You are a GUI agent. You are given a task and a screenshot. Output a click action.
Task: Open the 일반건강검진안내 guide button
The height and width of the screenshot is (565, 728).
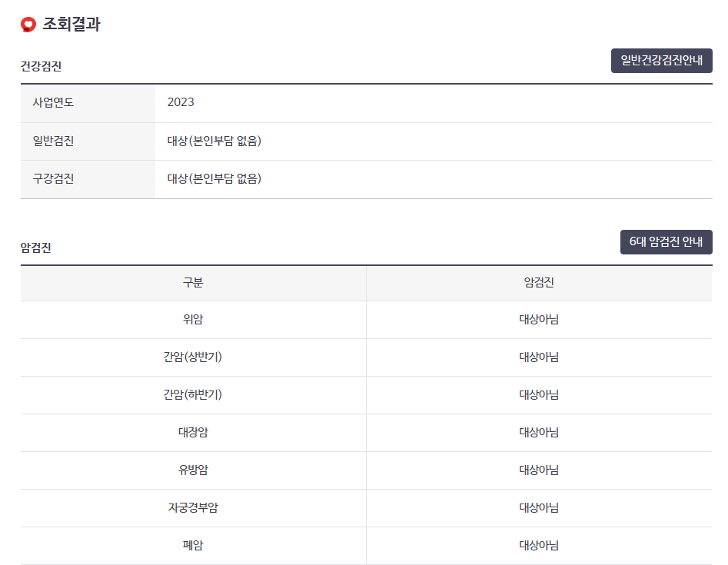point(661,60)
